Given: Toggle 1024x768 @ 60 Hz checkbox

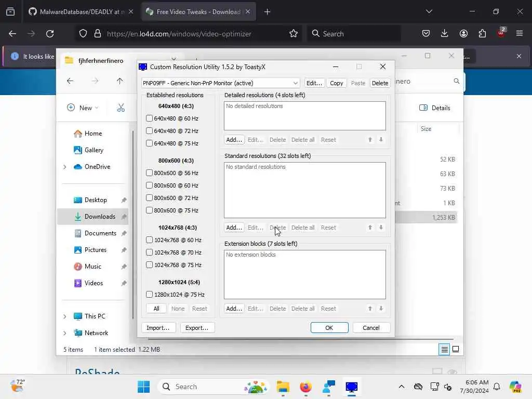Looking at the screenshot, I should (149, 240).
